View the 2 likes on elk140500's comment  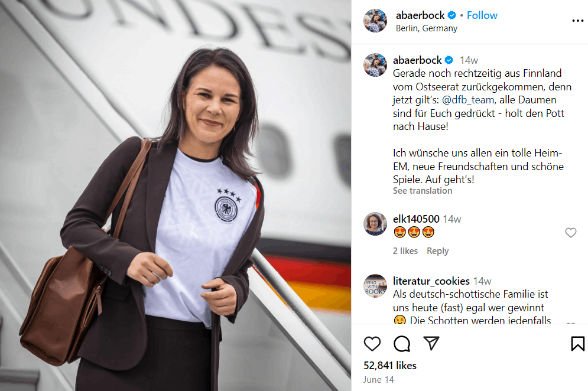coord(405,251)
